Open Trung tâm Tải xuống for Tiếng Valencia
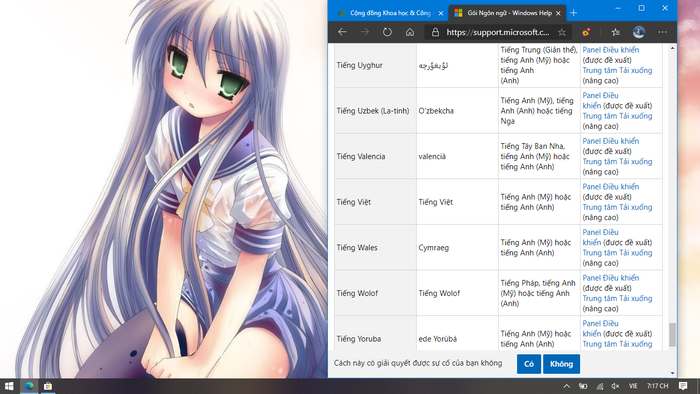This screenshot has width=700, height=394. 617,162
